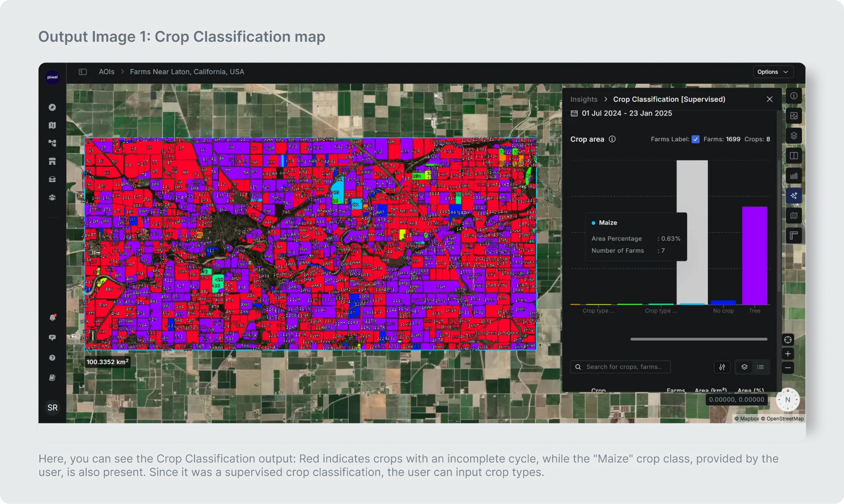The width and height of the screenshot is (844, 504).
Task: Uncheck the Farms Label checkbox
Action: click(696, 139)
